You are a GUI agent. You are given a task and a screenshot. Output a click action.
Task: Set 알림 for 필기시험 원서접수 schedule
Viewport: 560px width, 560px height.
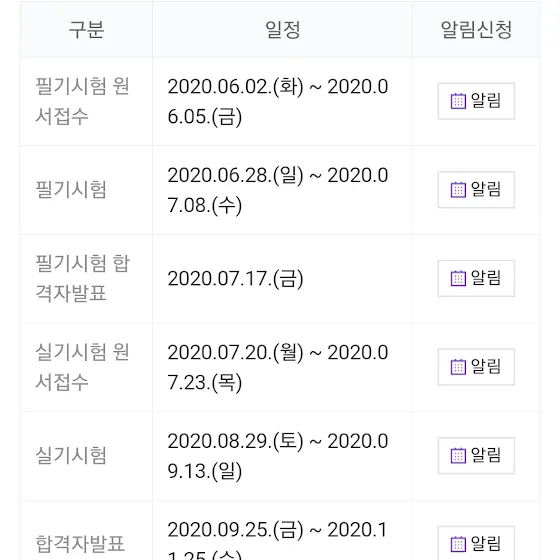click(x=476, y=101)
